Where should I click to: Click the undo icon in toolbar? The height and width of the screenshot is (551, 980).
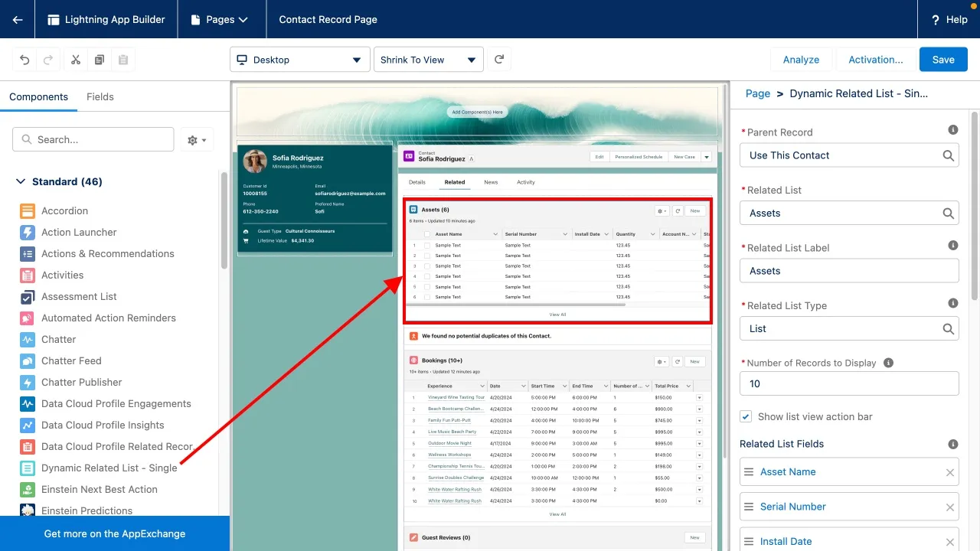25,60
